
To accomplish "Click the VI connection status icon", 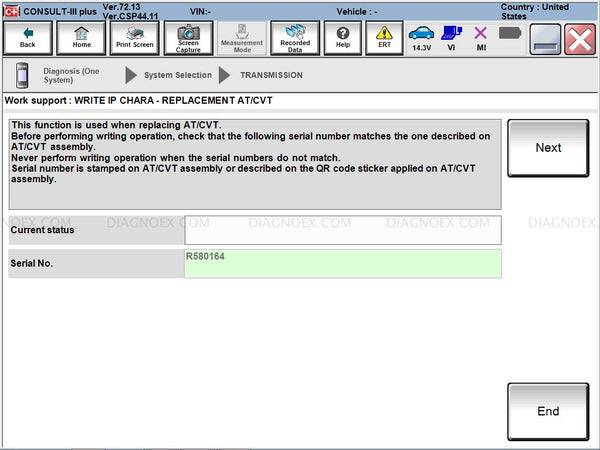I will [451, 38].
